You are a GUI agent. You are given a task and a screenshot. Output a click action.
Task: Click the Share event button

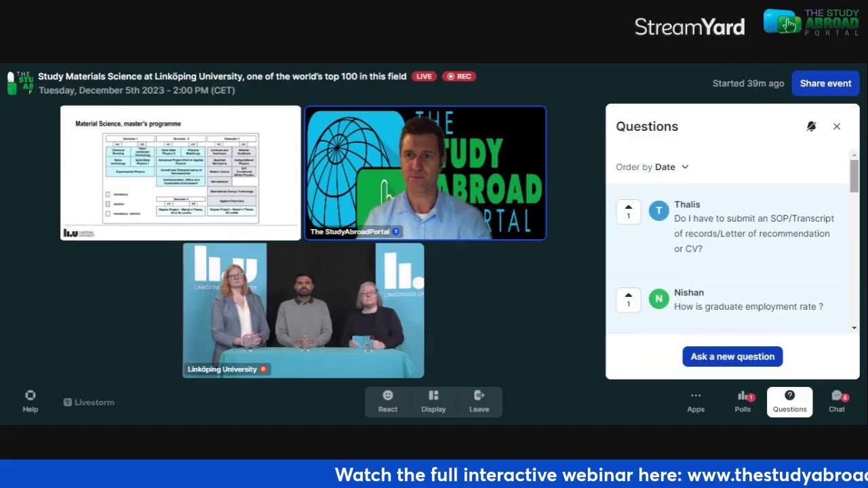tap(825, 83)
